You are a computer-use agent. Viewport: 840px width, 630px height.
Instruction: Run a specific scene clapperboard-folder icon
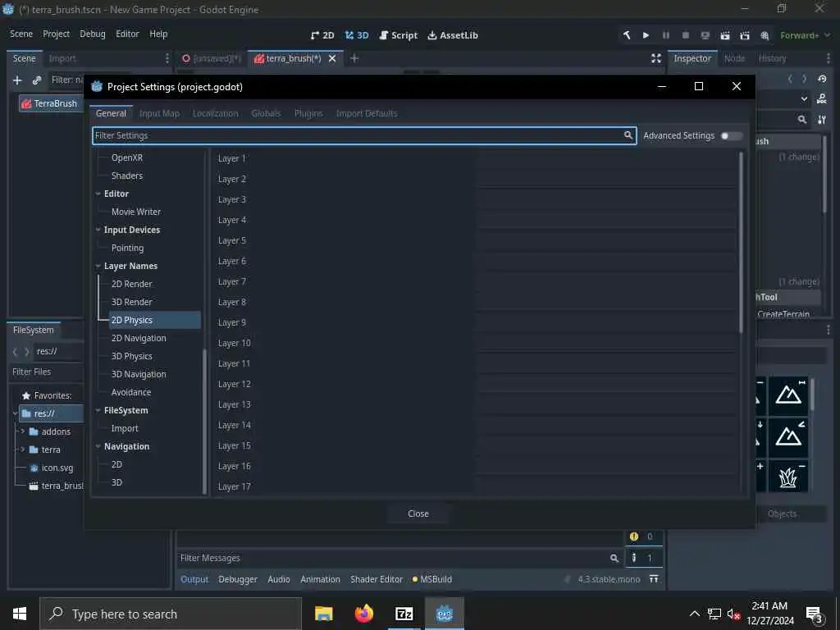pyautogui.click(x=745, y=35)
